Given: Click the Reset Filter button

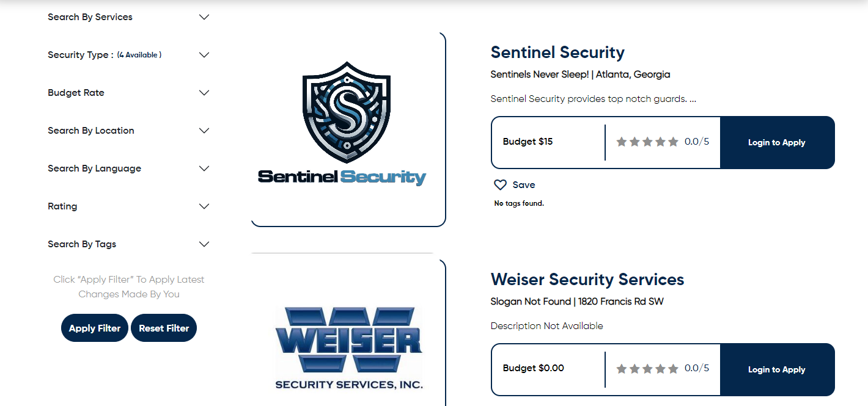Looking at the screenshot, I should 164,328.
